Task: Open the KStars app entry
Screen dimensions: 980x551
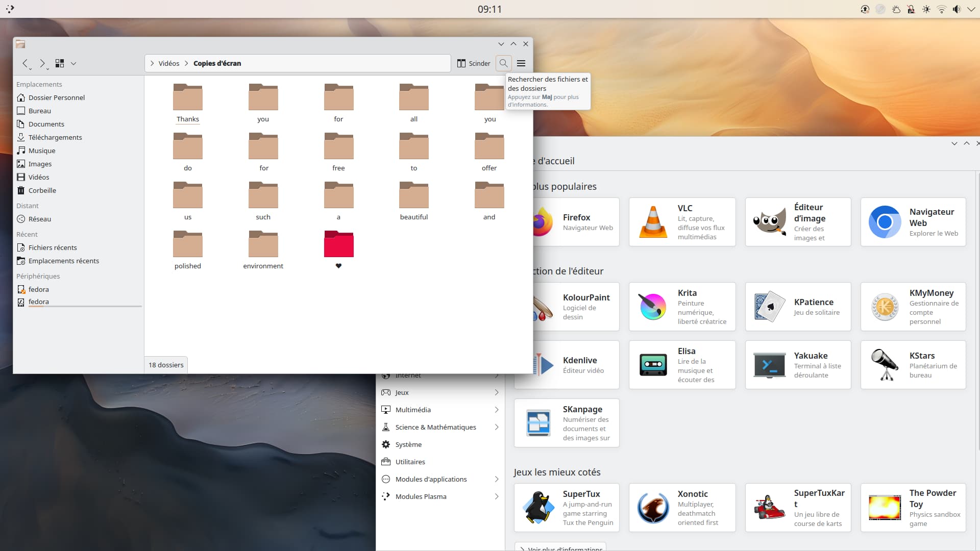Action: pyautogui.click(x=913, y=365)
